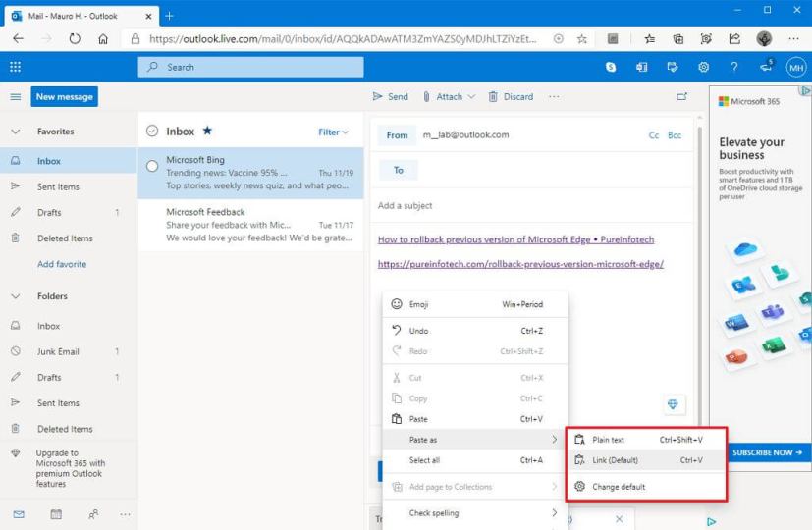Open Outlook settings gear icon
812x530 pixels.
coord(703,67)
